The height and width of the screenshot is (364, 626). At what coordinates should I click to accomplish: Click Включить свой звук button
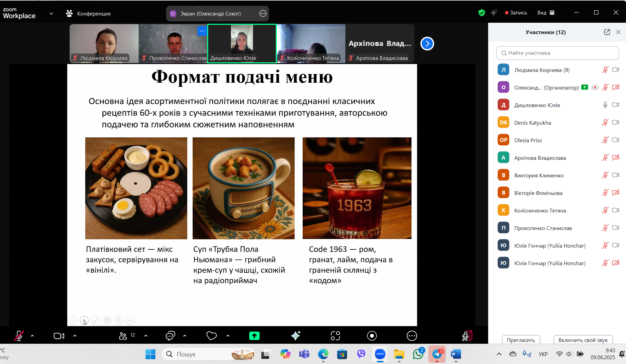click(x=583, y=340)
